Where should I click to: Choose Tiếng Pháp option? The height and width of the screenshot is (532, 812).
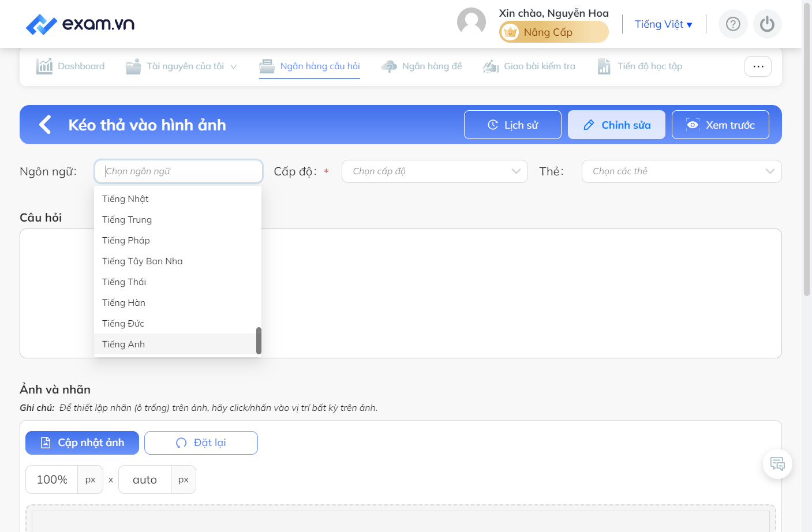[x=178, y=240]
